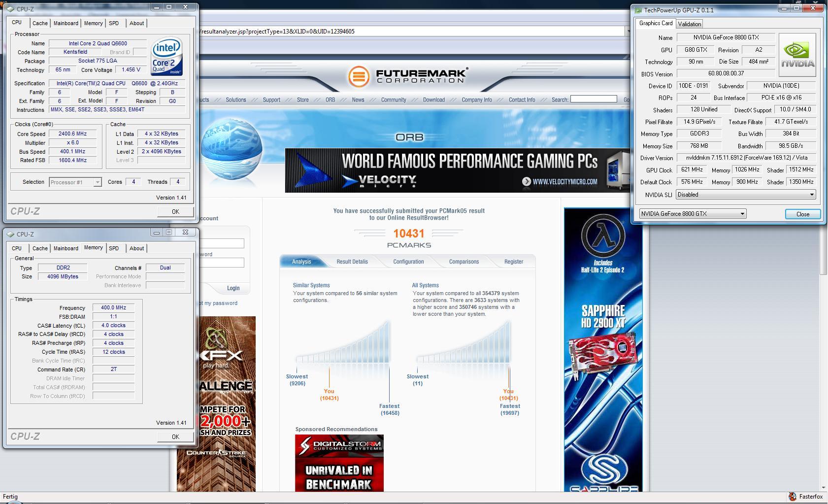Image resolution: width=828 pixels, height=504 pixels.
Task: Open the Mainboard tab in top CPU-Z window
Action: [x=66, y=23]
